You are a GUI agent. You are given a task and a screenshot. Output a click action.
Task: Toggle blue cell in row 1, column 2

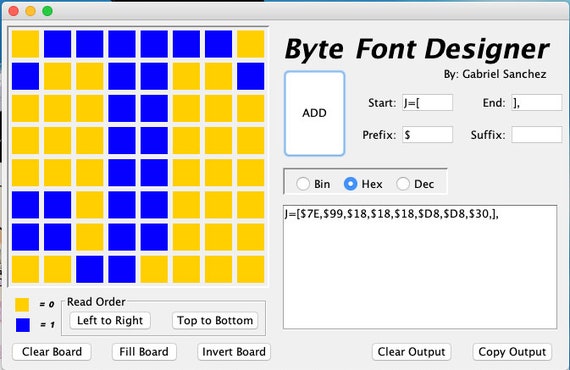pyautogui.click(x=57, y=44)
